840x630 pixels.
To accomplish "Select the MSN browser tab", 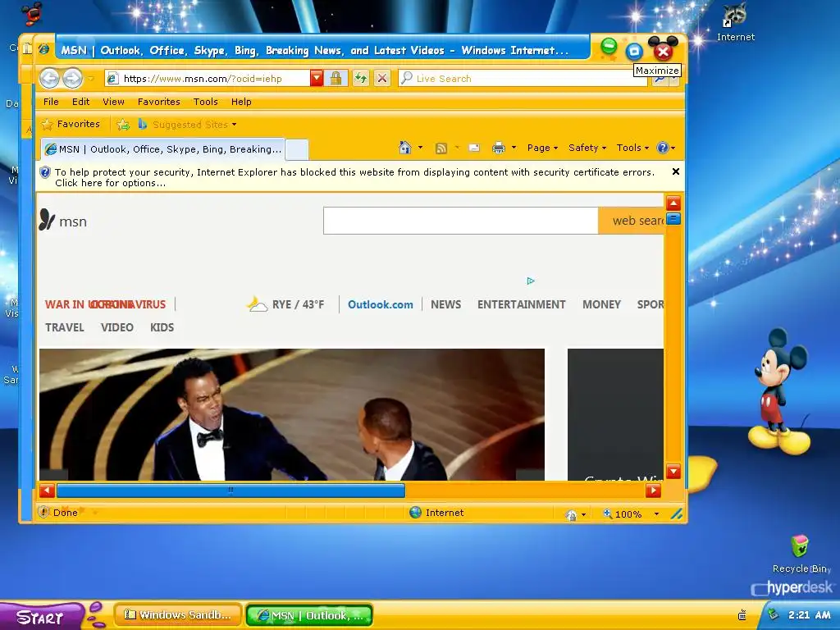I will [x=163, y=149].
